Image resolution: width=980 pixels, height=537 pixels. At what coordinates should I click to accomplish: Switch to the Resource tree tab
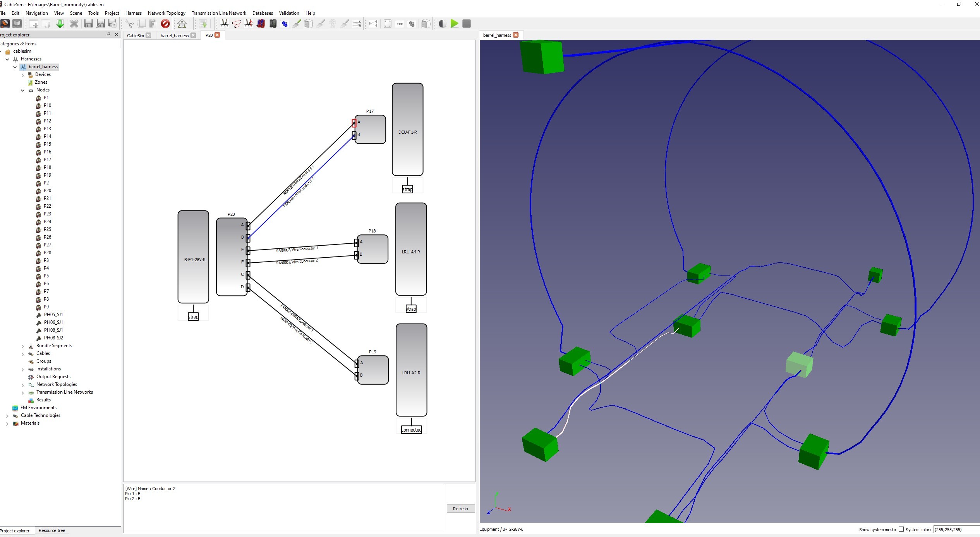[52, 530]
